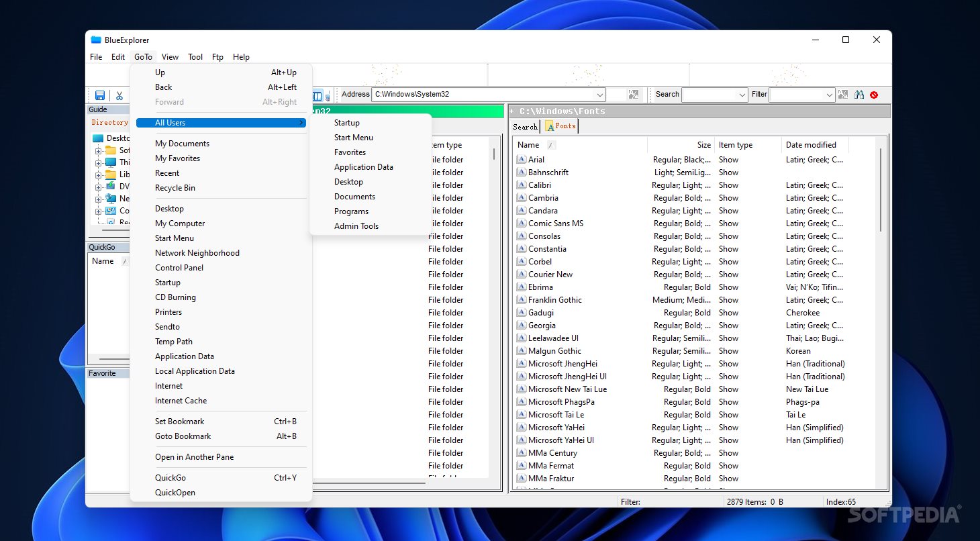Open the Ftp menu
980x541 pixels.
pos(217,57)
